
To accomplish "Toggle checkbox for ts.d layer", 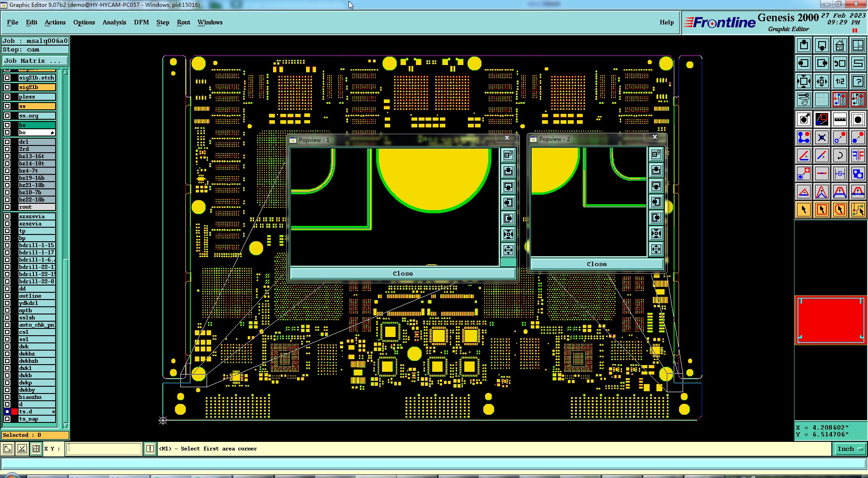I will click(x=7, y=412).
